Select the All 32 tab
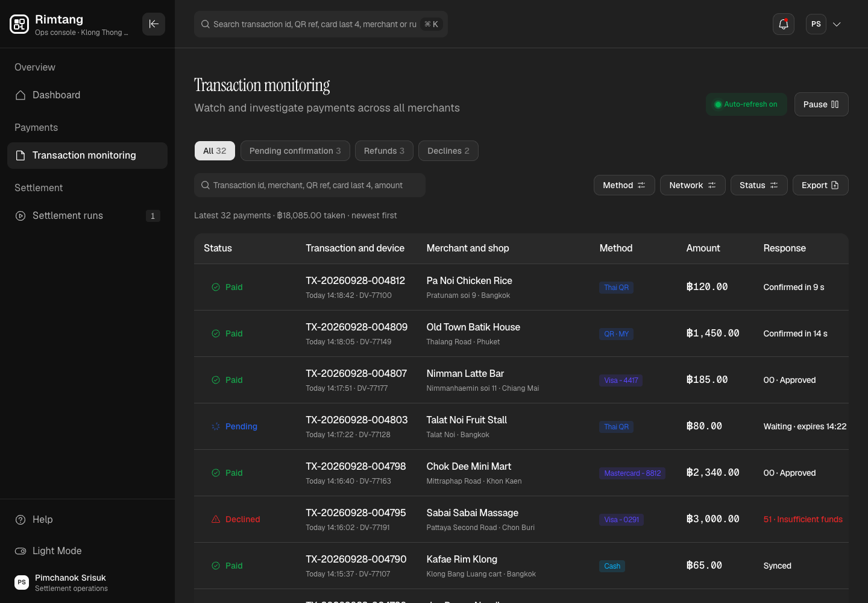Viewport: 868px width, 603px height. coord(215,151)
